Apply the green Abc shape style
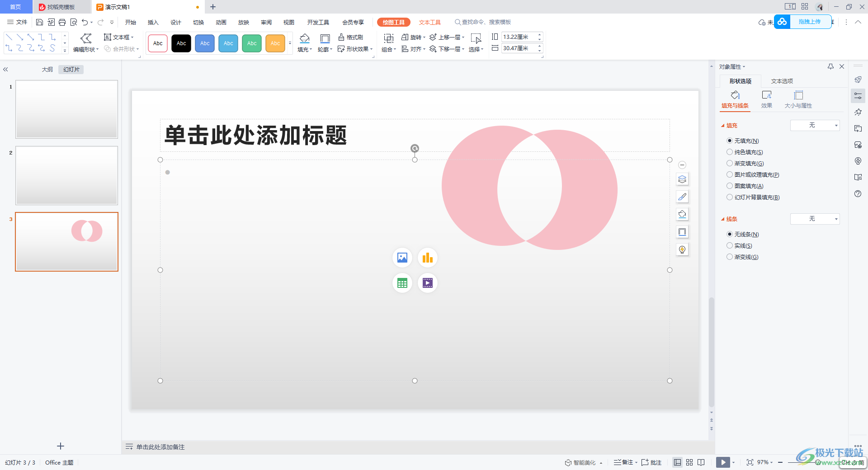Screen dimensions: 868x470 pyautogui.click(x=252, y=43)
